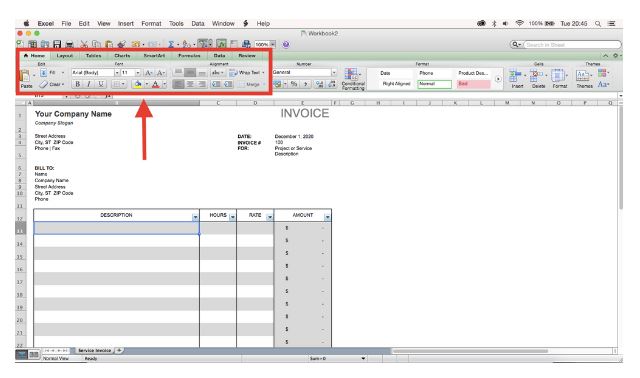640x378 pixels.
Task: Click the Paste clipboard icon in ribbon
Action: point(25,76)
